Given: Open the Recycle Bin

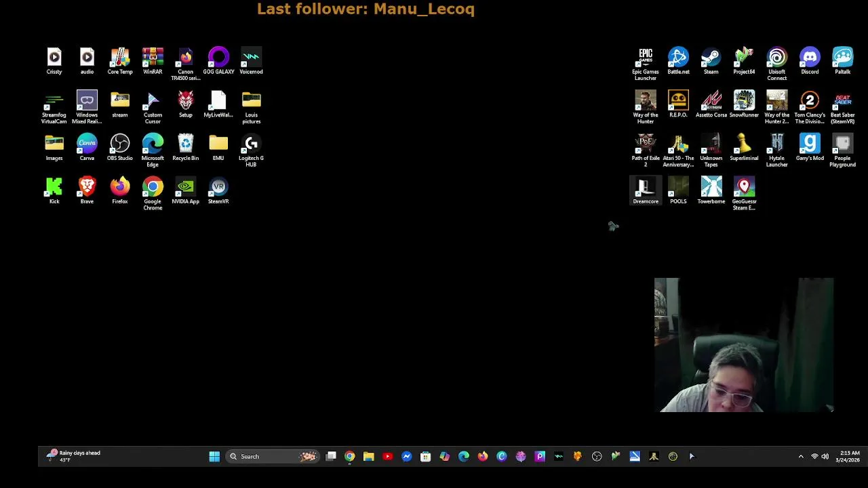Looking at the screenshot, I should [185, 148].
